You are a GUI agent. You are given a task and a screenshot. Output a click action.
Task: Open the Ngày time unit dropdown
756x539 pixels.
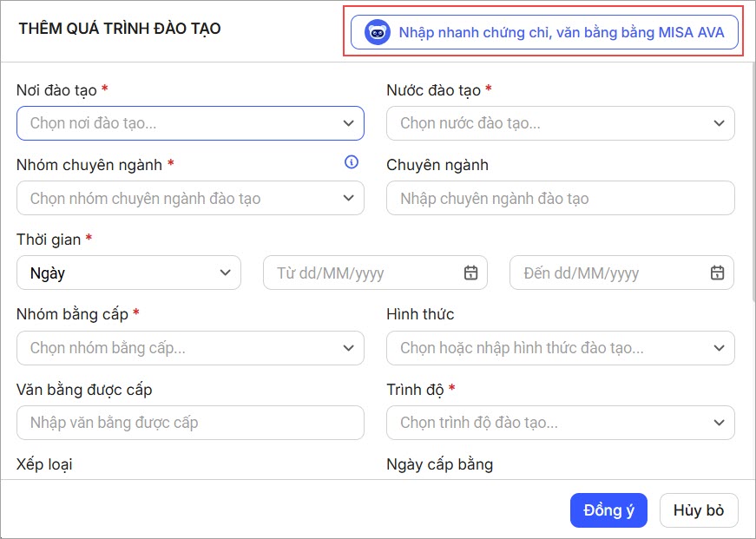coord(128,273)
